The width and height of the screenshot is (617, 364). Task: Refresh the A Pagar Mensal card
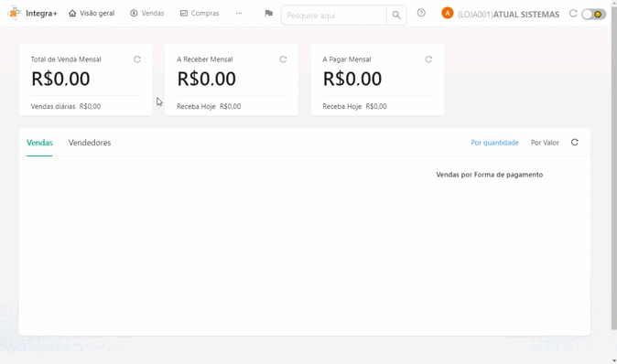point(428,59)
